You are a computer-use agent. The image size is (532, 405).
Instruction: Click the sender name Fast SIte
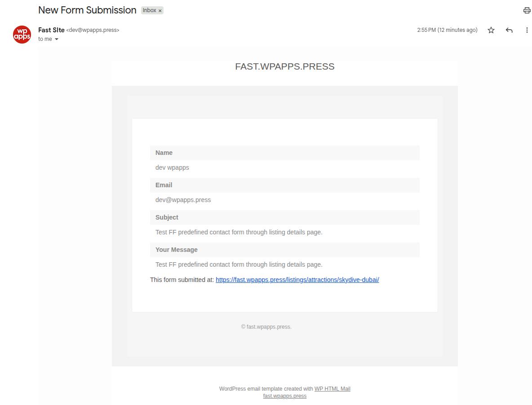click(x=51, y=30)
